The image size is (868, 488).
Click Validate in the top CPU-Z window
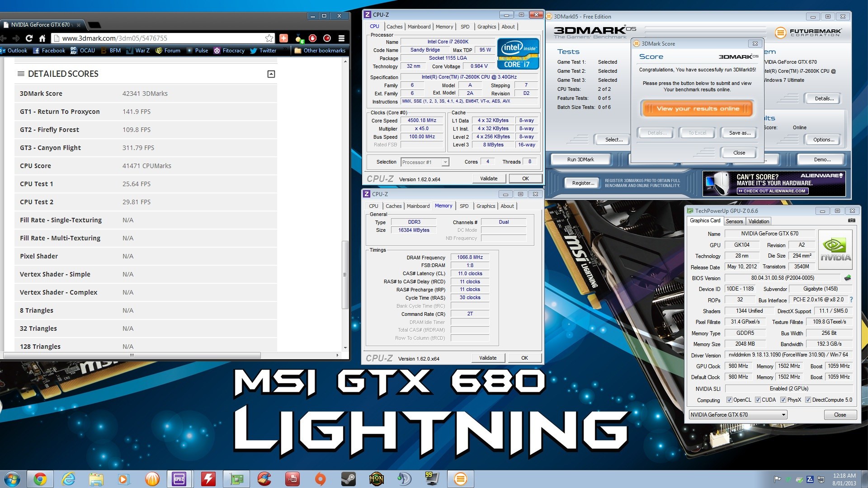click(x=489, y=178)
